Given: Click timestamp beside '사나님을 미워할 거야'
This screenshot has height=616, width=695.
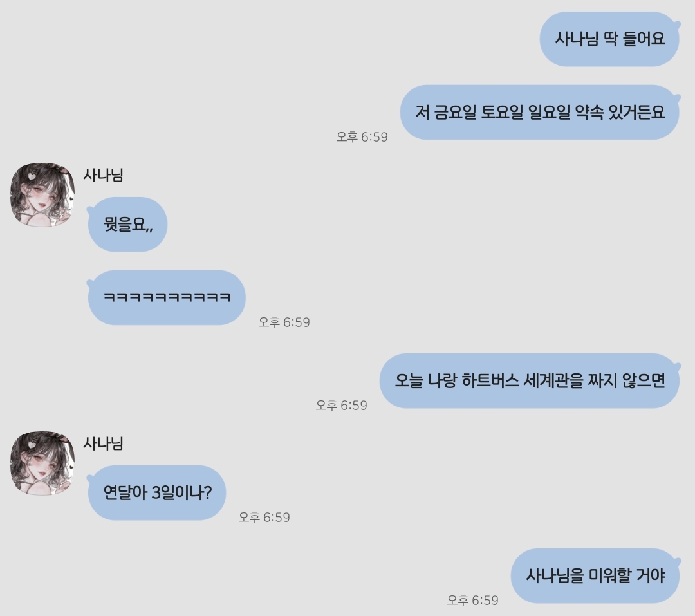Looking at the screenshot, I should click(472, 600).
